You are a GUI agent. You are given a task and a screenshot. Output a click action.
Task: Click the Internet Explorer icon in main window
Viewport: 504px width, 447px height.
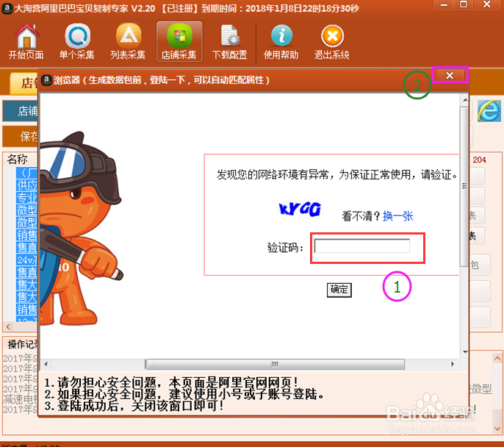click(x=489, y=110)
